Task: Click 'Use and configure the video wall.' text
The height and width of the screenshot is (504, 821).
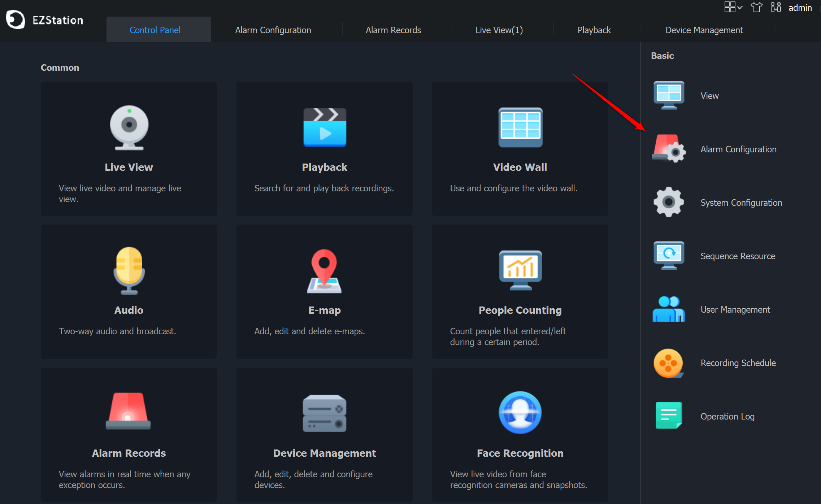Action: coord(513,188)
